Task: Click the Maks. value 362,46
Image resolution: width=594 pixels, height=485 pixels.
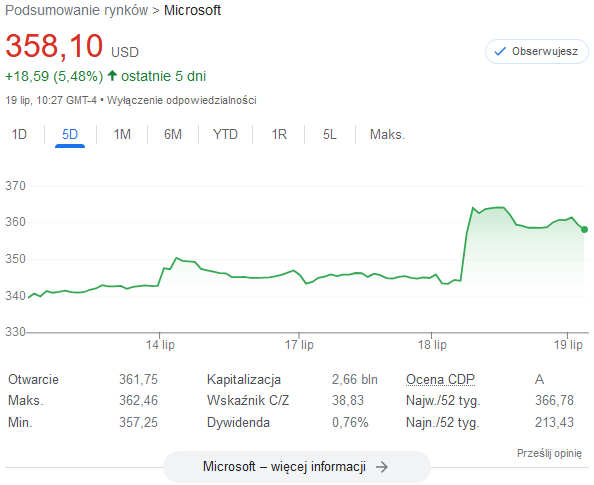Action: (138, 401)
